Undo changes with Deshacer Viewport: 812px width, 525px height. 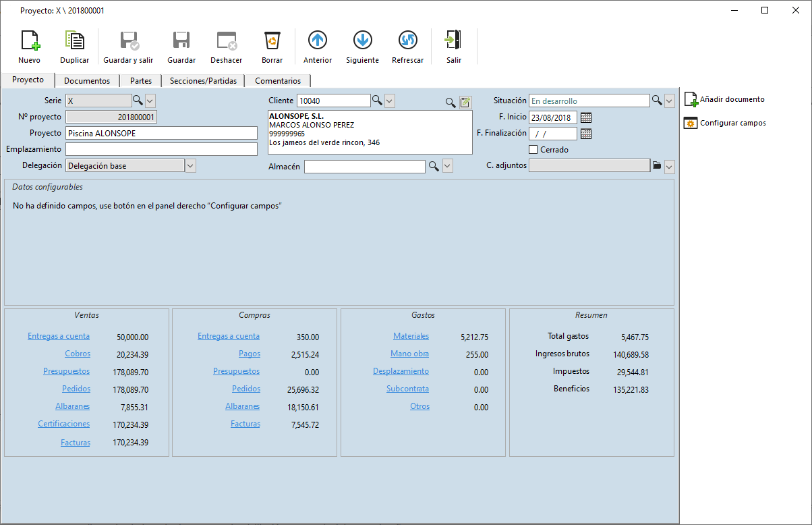[x=227, y=47]
